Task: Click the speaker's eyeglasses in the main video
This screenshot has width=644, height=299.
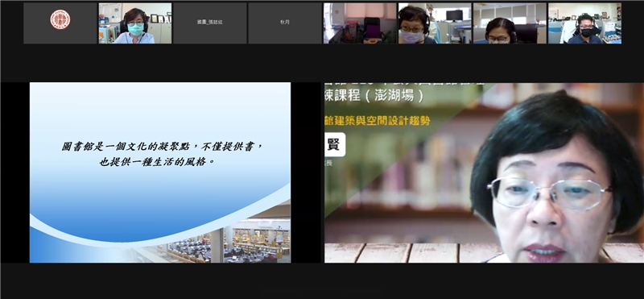Action: [548, 193]
